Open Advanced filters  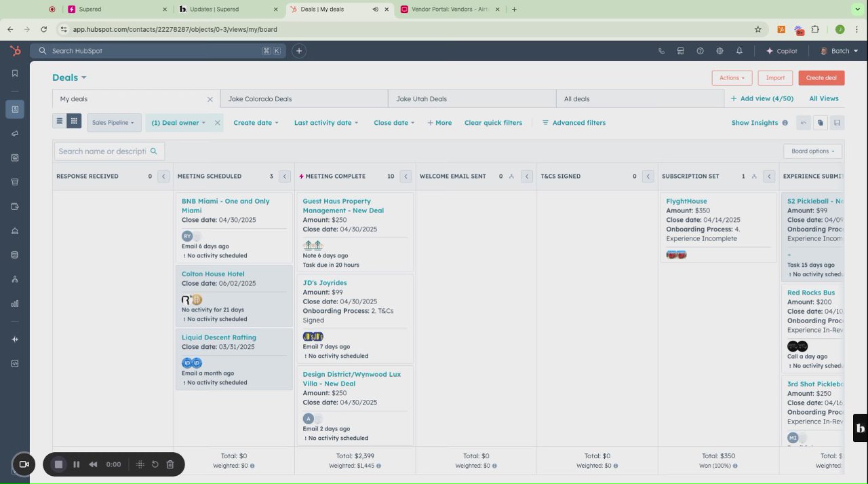click(574, 123)
